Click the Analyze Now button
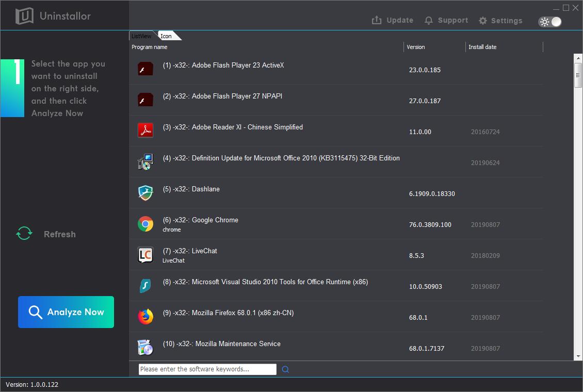Viewport: 583px width, 392px height. pos(66,312)
